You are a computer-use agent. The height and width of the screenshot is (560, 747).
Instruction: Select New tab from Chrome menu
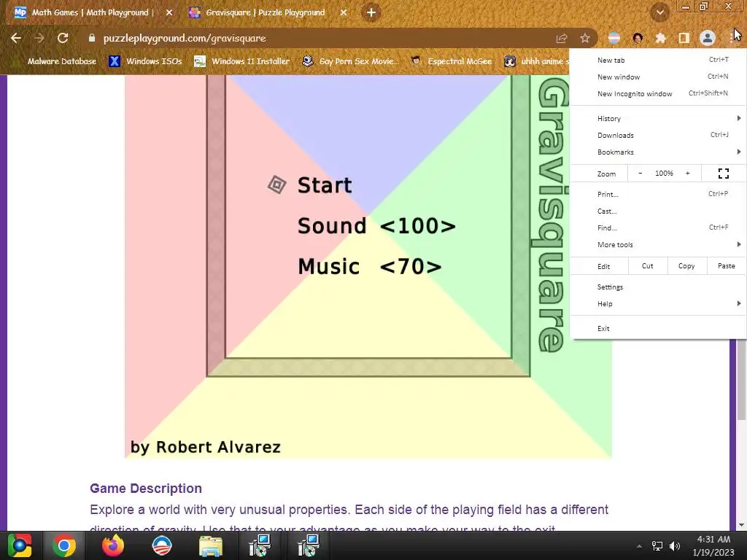(658, 60)
